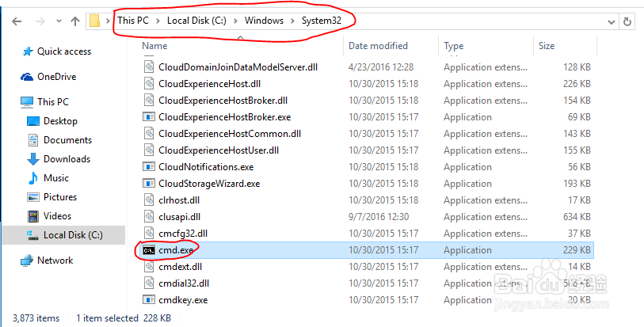
Task: Select clusapi.dll file
Action: [180, 217]
